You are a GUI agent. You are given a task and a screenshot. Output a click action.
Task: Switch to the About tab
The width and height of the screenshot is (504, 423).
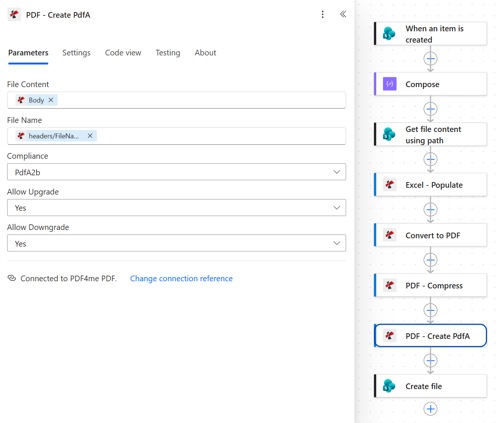(205, 53)
